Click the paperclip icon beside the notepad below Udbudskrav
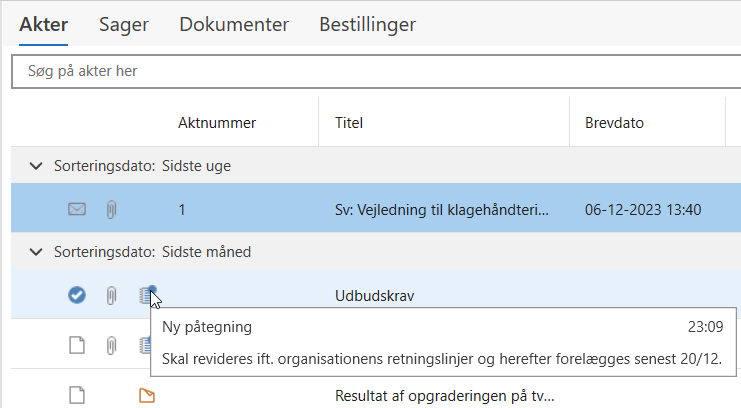 click(x=112, y=345)
